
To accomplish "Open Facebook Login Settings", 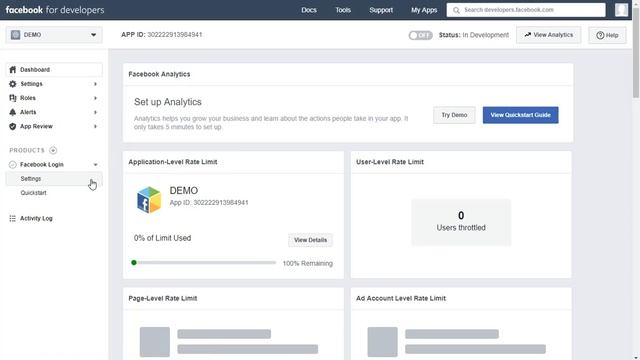I will pos(54,179).
